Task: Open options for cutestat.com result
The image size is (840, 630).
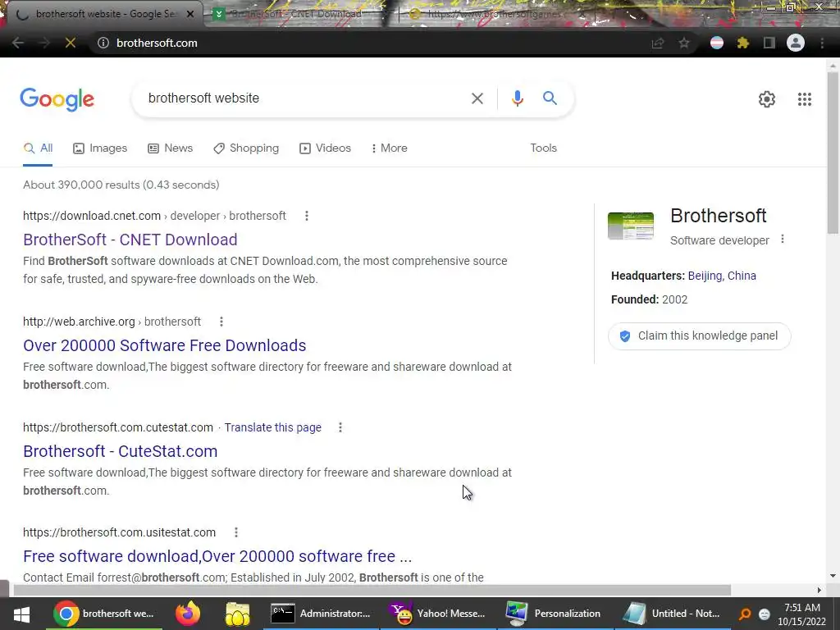Action: (x=340, y=427)
